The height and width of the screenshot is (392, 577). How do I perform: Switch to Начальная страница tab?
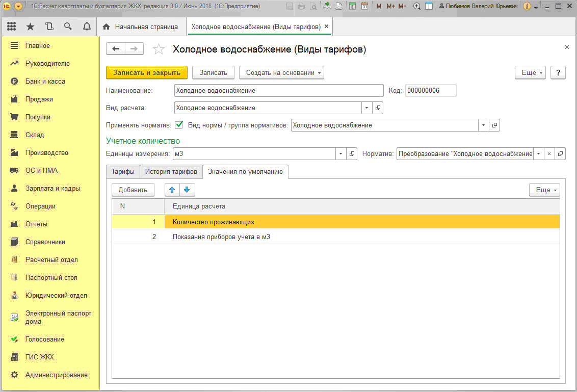(x=141, y=27)
